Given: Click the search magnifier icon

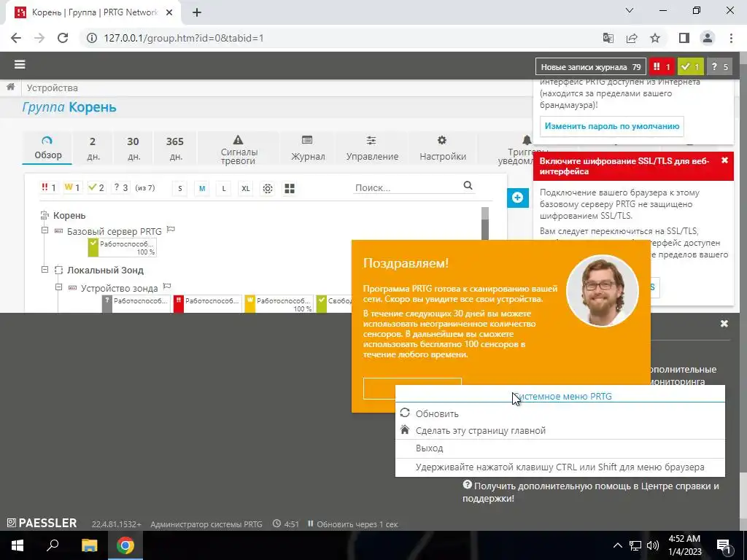Looking at the screenshot, I should pos(468,186).
